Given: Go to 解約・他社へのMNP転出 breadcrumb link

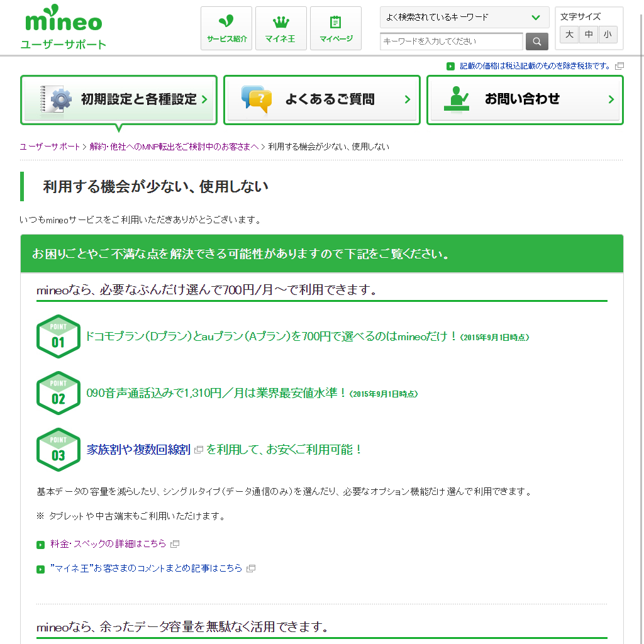Looking at the screenshot, I should [x=174, y=147].
